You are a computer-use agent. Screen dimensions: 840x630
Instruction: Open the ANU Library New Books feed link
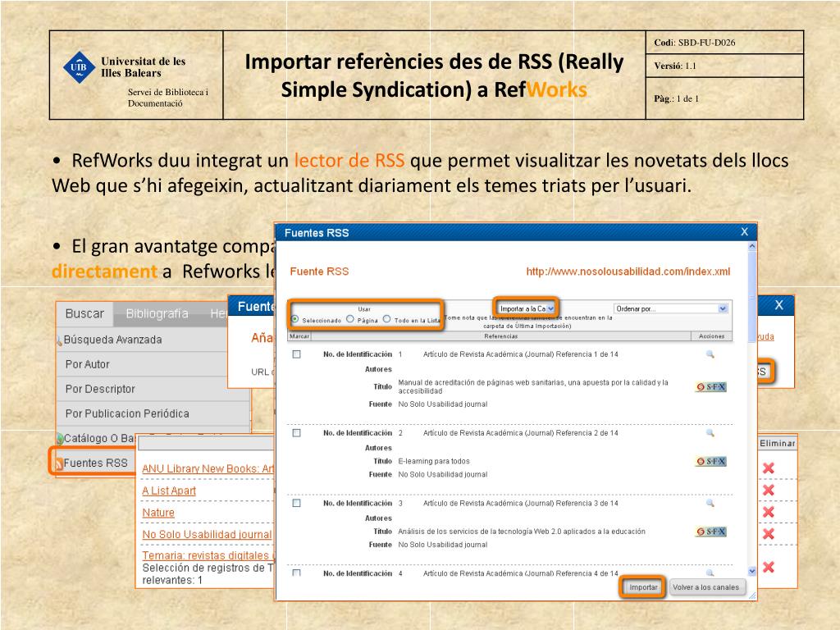tap(208, 468)
